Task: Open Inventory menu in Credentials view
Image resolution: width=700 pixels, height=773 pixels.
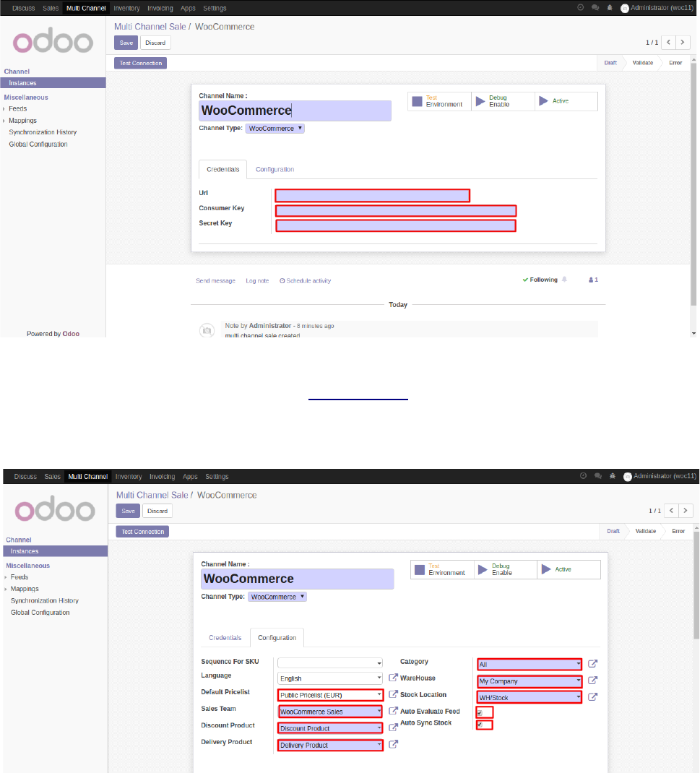Action: tap(126, 8)
